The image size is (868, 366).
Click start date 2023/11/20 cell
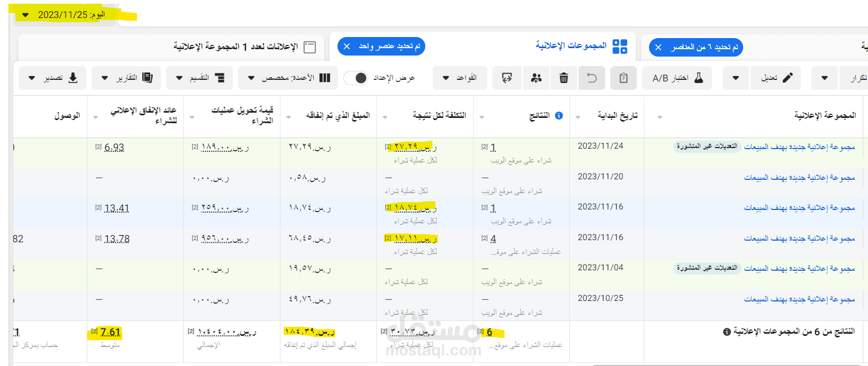(x=600, y=177)
